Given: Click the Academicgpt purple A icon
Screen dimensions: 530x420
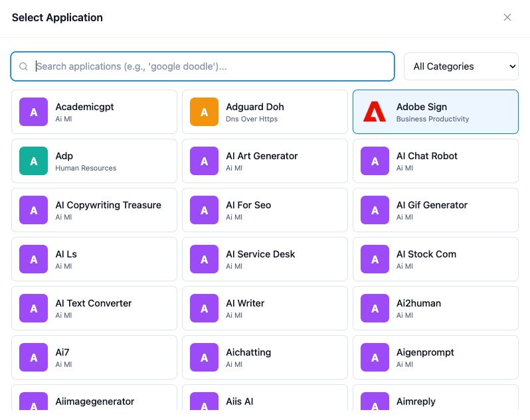Looking at the screenshot, I should (x=33, y=111).
